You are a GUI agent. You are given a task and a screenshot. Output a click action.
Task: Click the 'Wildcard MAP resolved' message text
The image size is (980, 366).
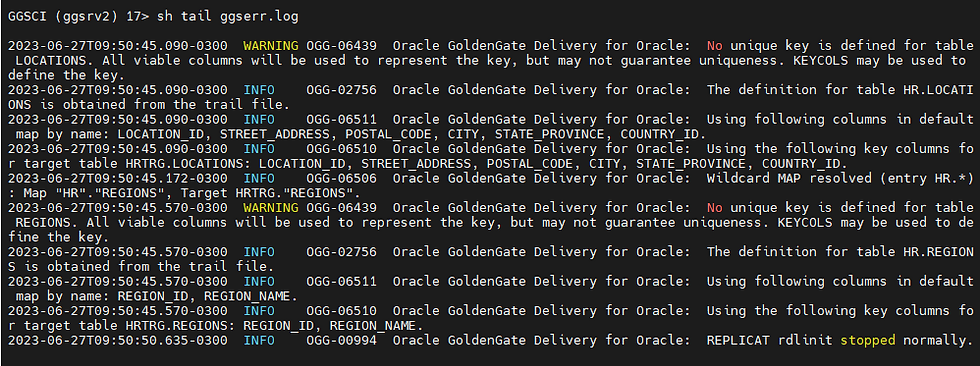tap(789, 178)
